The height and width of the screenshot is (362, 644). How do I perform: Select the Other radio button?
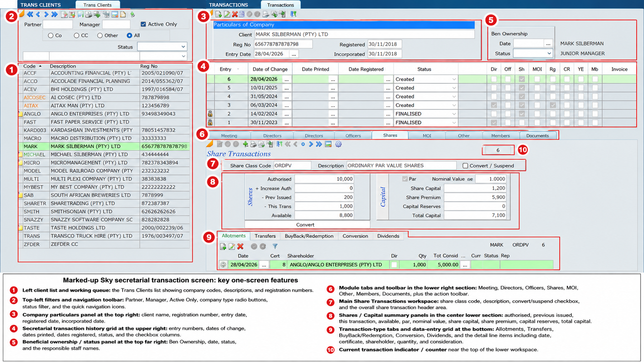coord(100,35)
